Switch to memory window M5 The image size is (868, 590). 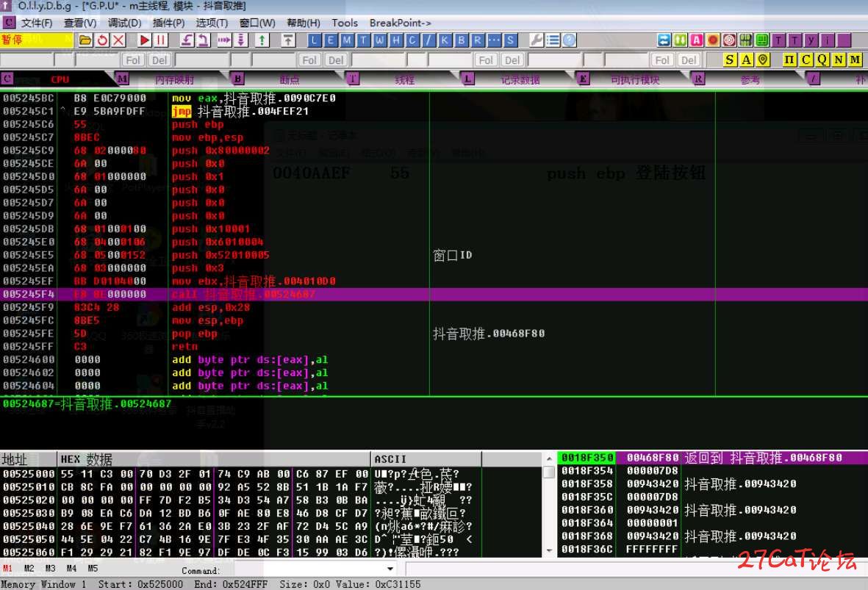coord(93,569)
